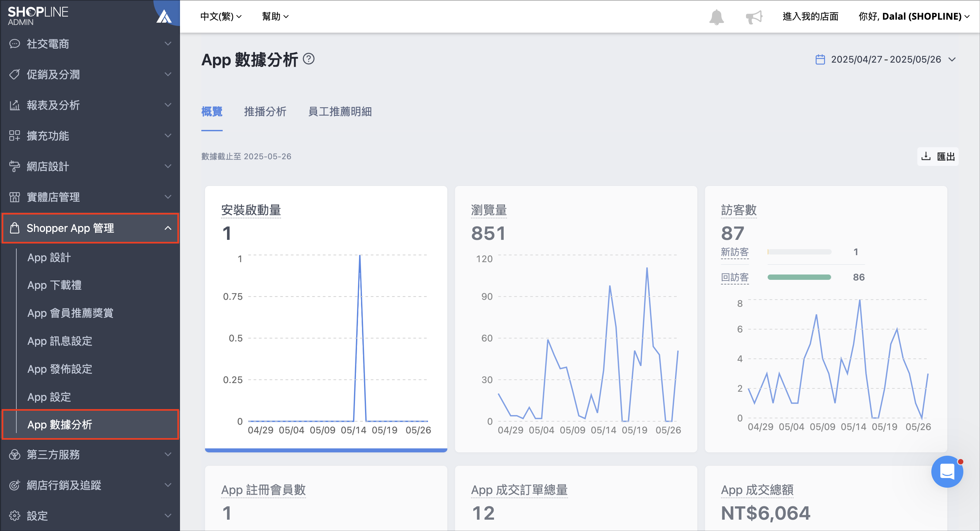Click the SHOPLINE Admin logo

(x=38, y=16)
